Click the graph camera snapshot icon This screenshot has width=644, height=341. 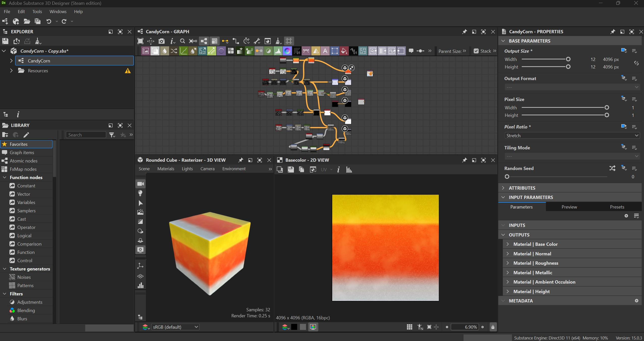161,41
